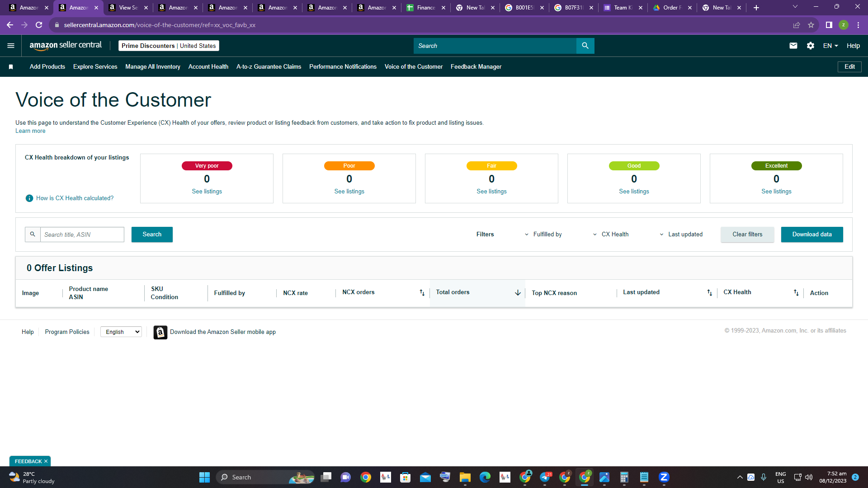
Task: Click the Prime Discounters United States account switcher
Action: (169, 46)
